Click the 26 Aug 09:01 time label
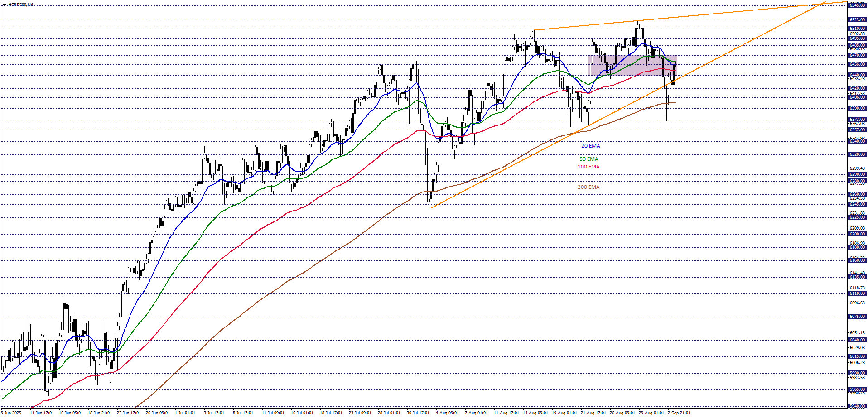 (622, 413)
